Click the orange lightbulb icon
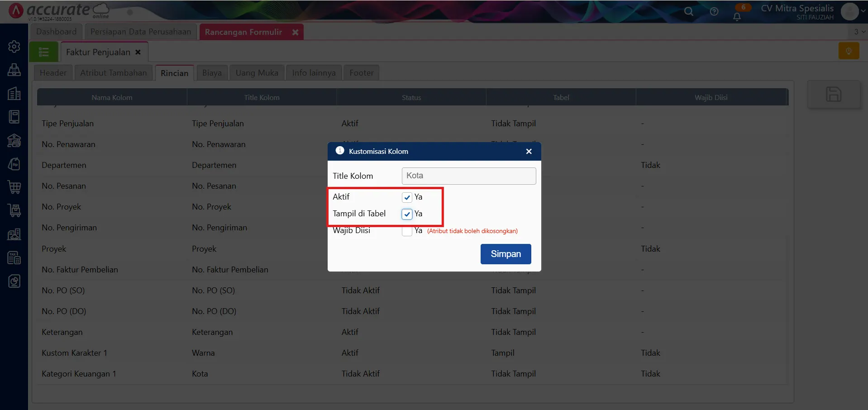The width and height of the screenshot is (868, 410). click(849, 51)
